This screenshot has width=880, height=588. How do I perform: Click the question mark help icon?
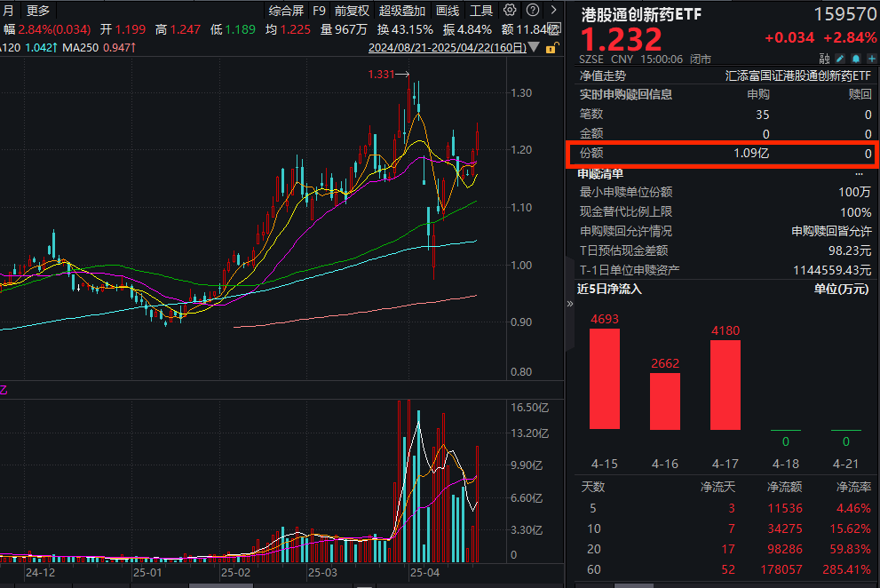point(533,11)
